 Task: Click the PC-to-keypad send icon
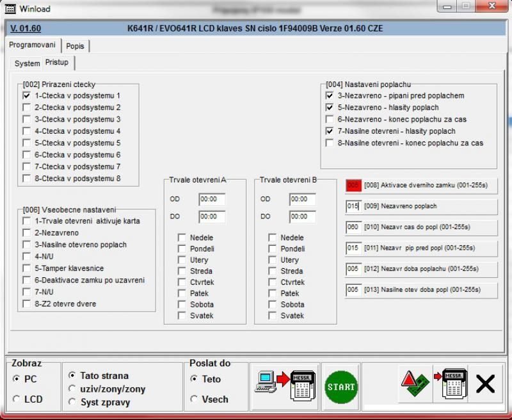(284, 386)
